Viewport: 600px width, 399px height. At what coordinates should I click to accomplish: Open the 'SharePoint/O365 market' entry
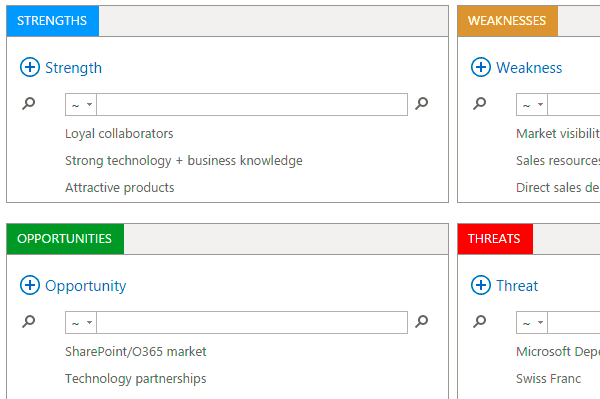[x=135, y=352]
